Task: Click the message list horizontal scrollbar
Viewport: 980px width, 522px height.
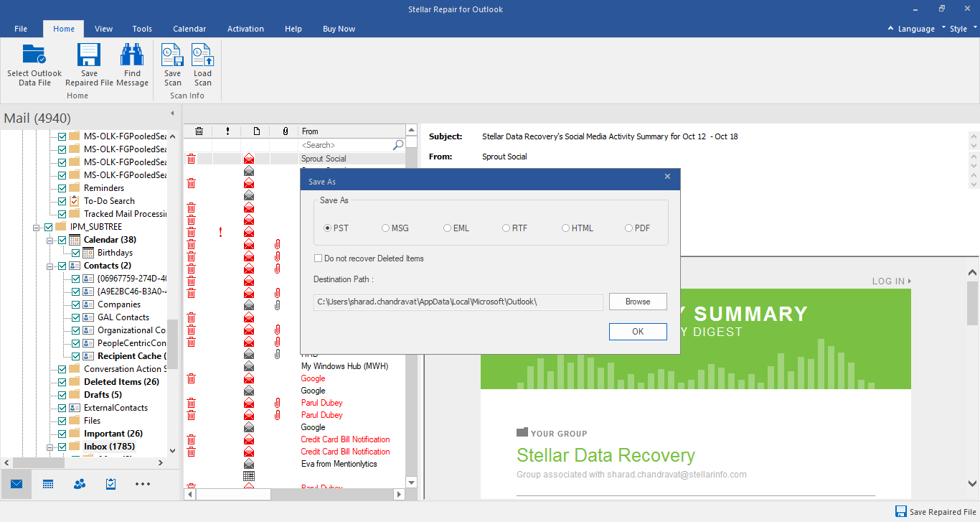Action: (232, 495)
